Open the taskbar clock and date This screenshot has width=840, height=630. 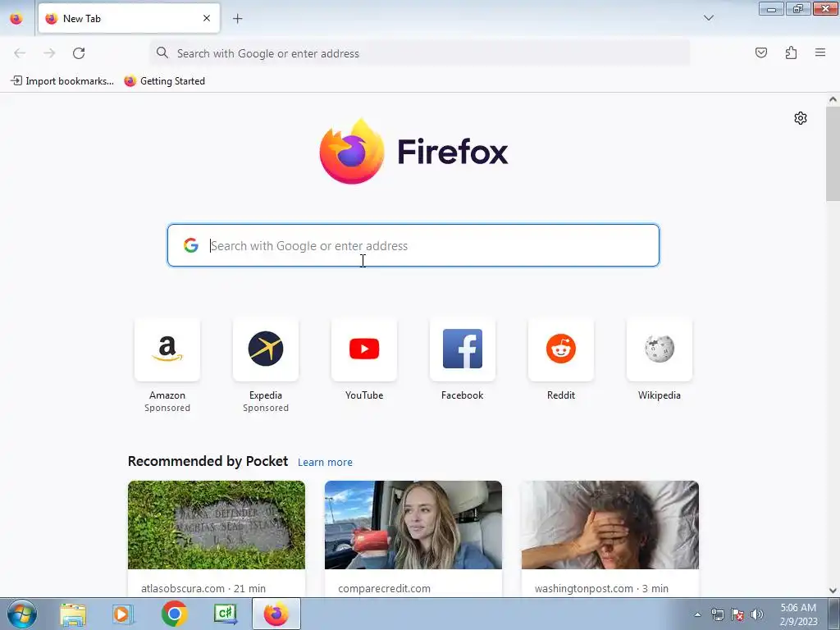click(798, 614)
